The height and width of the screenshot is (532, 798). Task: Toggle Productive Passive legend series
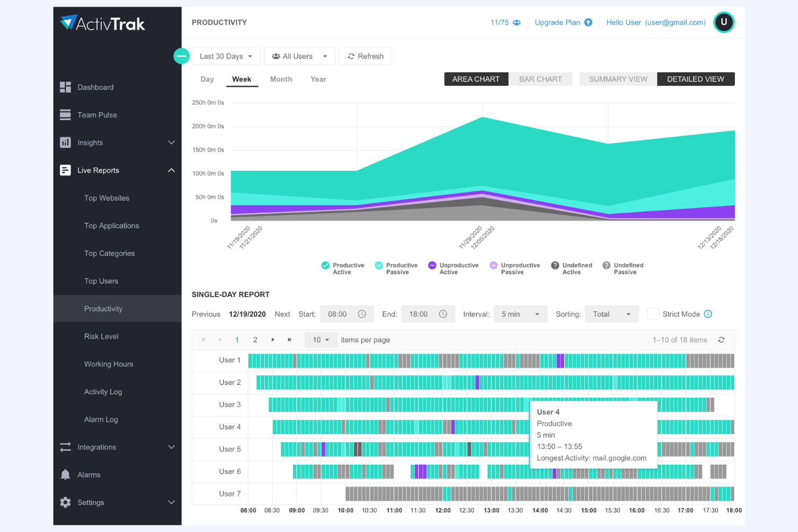(x=396, y=268)
